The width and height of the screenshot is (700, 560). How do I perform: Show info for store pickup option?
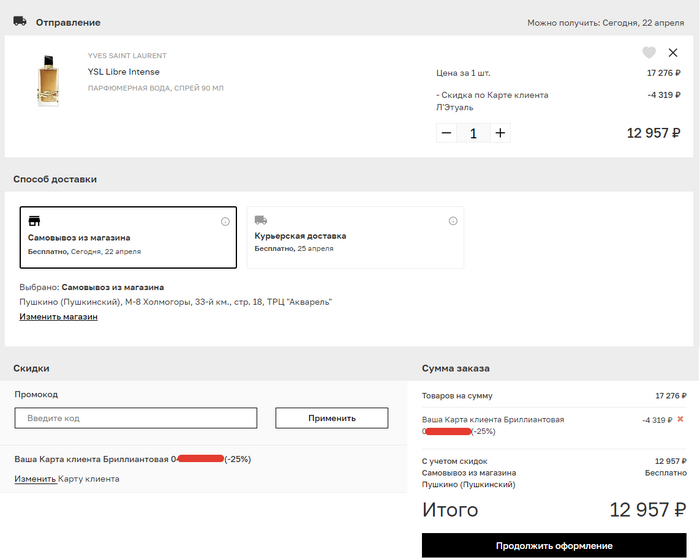225,221
